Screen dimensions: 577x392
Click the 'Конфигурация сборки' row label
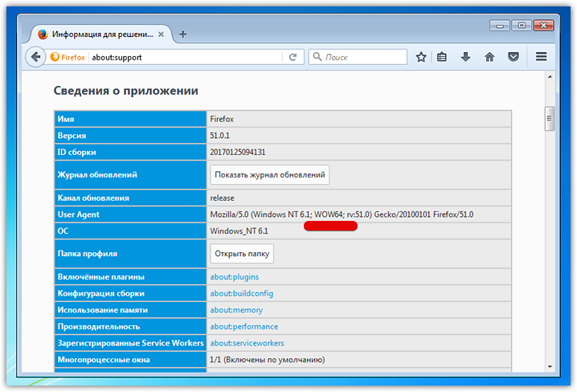click(x=100, y=293)
